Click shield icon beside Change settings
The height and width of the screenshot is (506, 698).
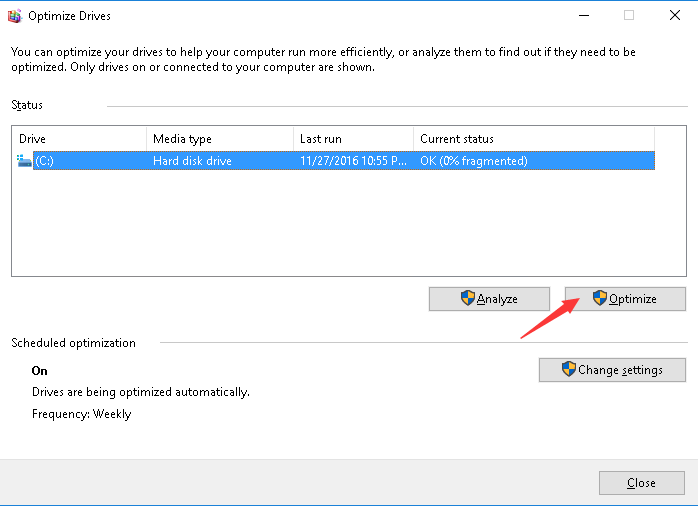pyautogui.click(x=569, y=370)
